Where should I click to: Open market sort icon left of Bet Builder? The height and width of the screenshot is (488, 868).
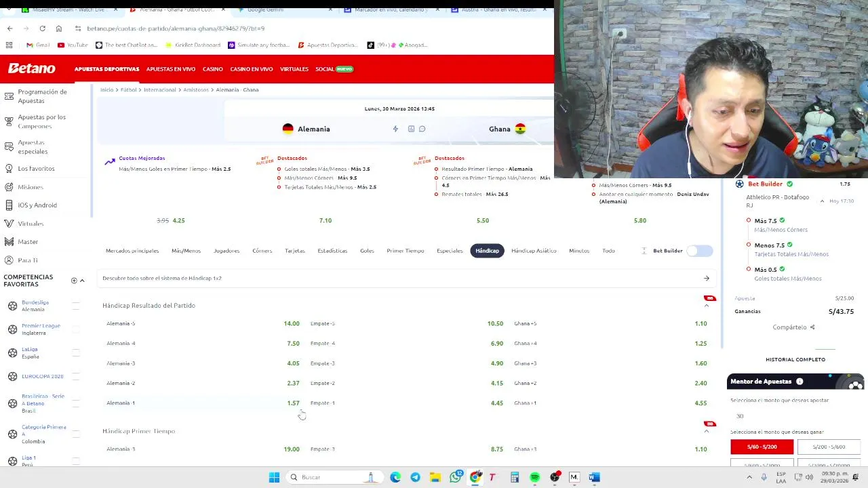click(x=644, y=251)
